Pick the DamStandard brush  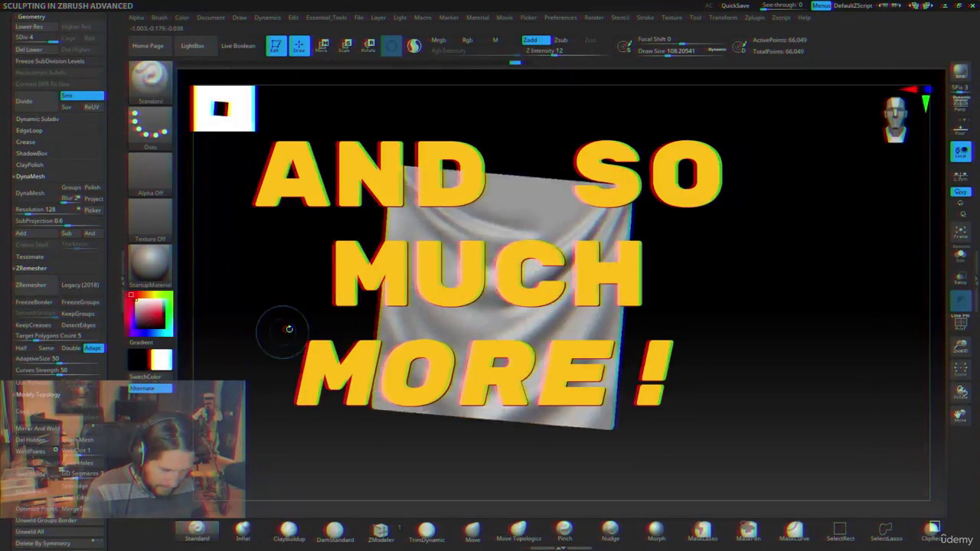pos(335,532)
